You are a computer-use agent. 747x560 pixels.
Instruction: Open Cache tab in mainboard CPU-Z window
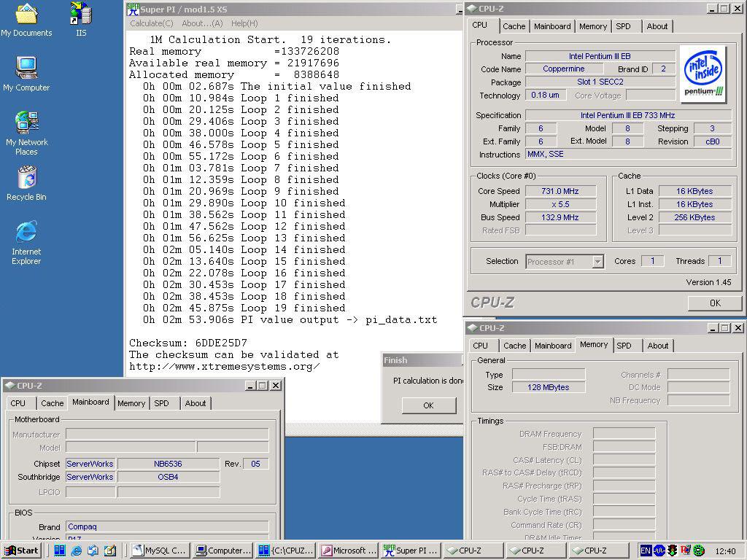pos(52,403)
